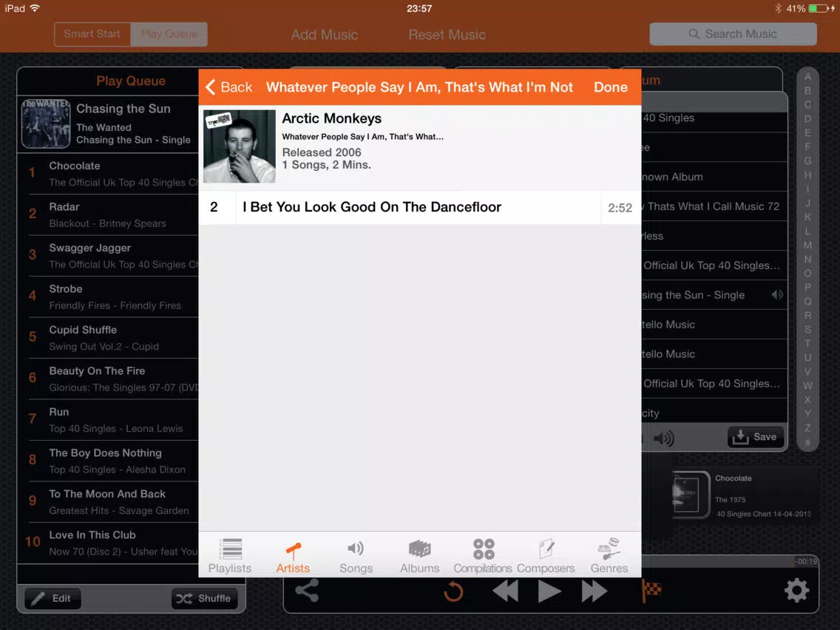Viewport: 840px width, 630px height.
Task: Select the Smart Start segment
Action: click(92, 34)
